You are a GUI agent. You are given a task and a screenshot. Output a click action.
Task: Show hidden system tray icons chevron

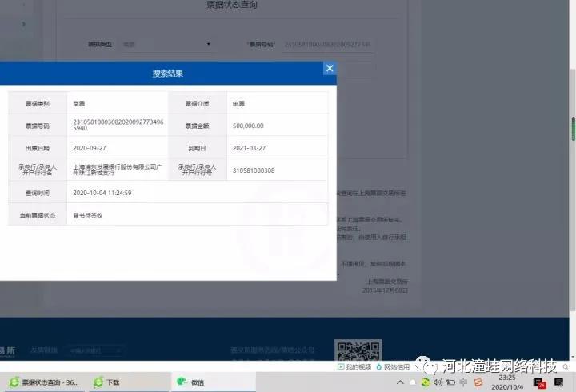(400, 382)
